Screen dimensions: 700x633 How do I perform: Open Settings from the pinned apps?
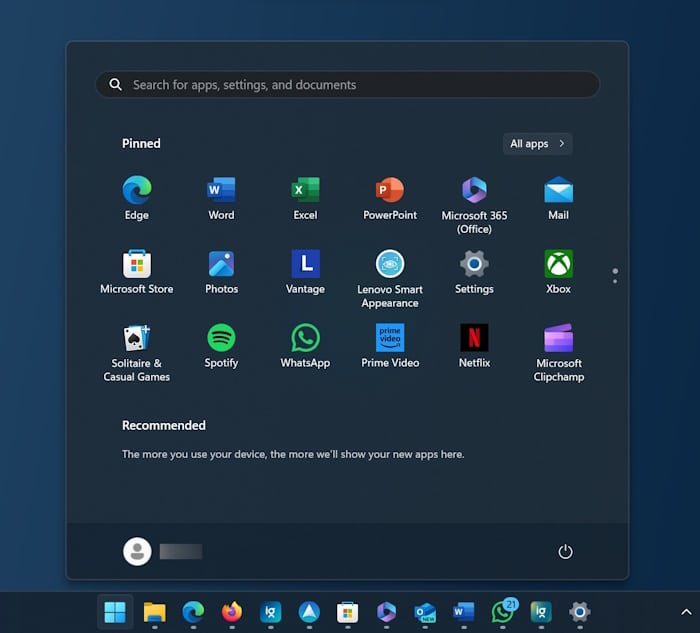pos(474,272)
